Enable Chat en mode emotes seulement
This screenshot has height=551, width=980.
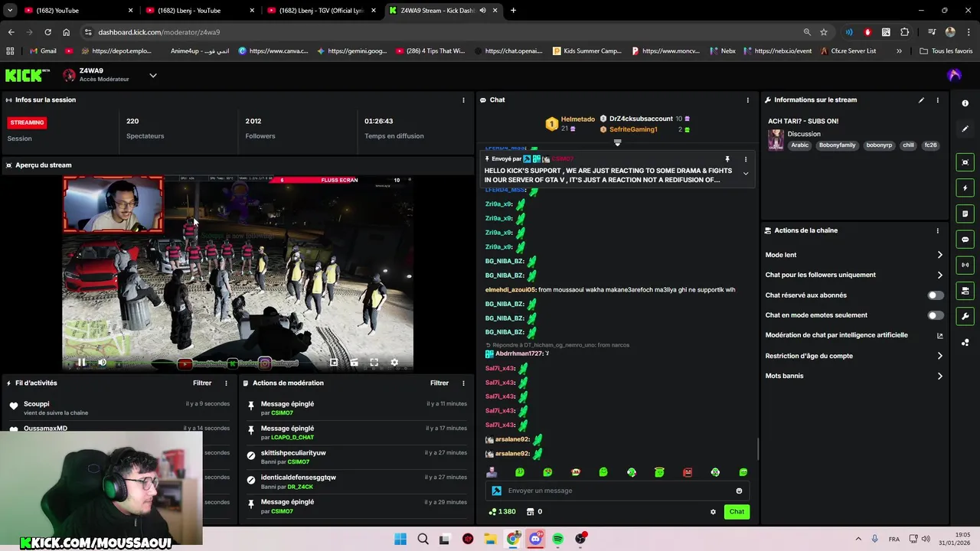[x=936, y=315]
